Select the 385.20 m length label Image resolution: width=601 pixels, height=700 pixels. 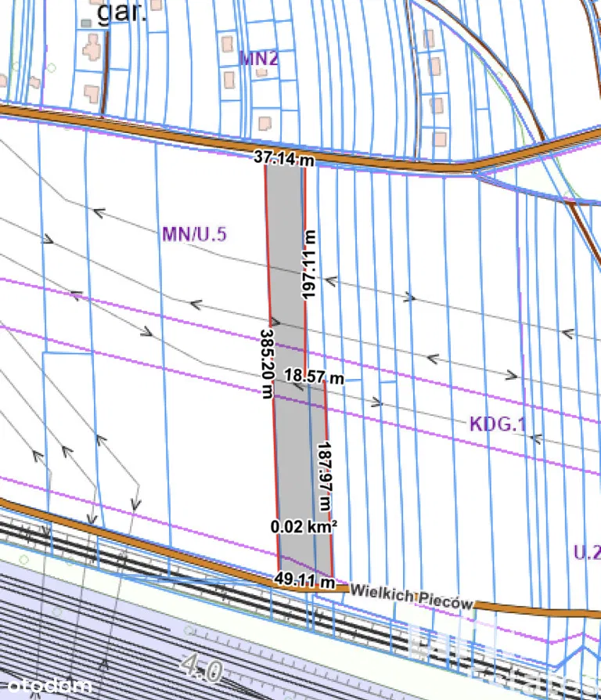click(266, 362)
